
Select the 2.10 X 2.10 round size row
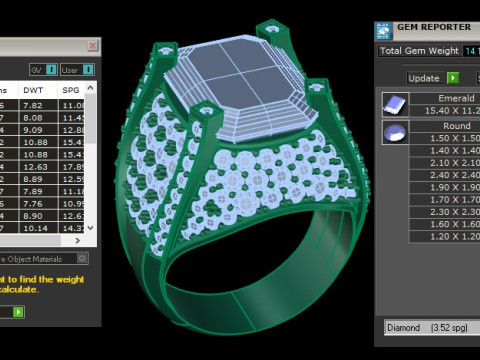click(x=445, y=163)
